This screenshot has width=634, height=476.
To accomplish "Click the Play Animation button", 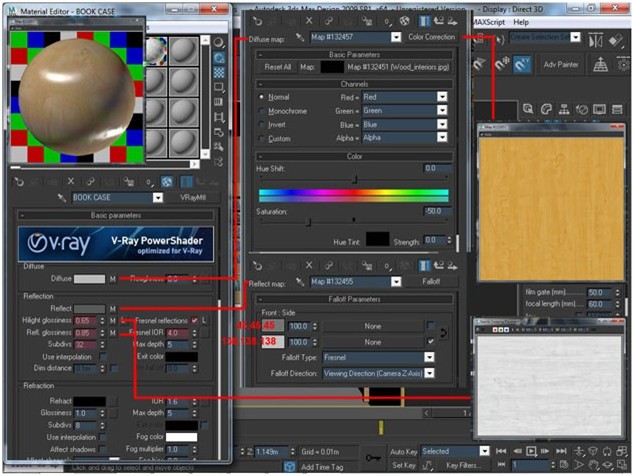I will (x=531, y=451).
